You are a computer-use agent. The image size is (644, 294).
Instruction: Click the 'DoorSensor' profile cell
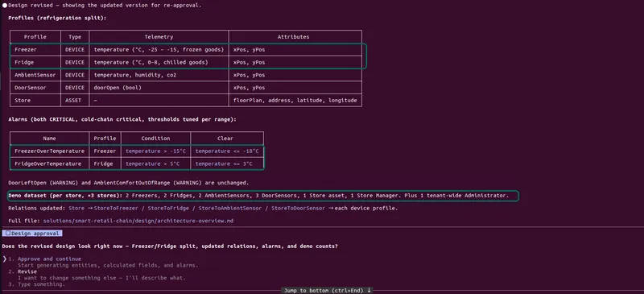pos(35,88)
